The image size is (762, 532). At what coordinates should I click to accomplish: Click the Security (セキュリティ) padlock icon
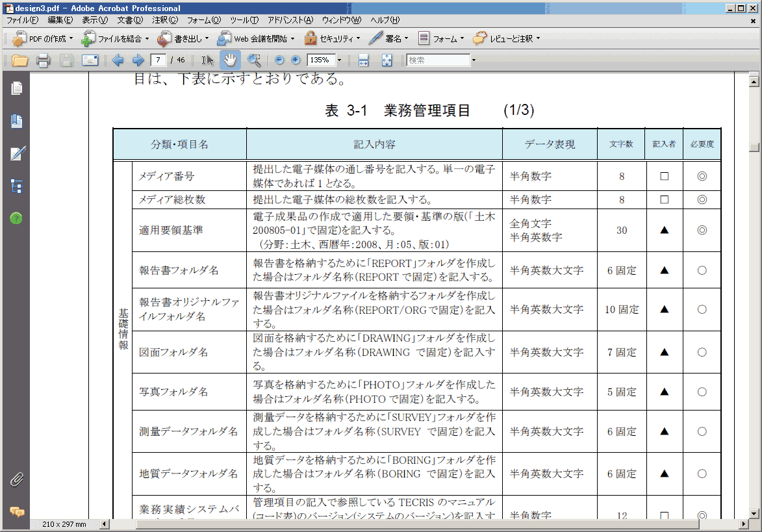pyautogui.click(x=311, y=38)
